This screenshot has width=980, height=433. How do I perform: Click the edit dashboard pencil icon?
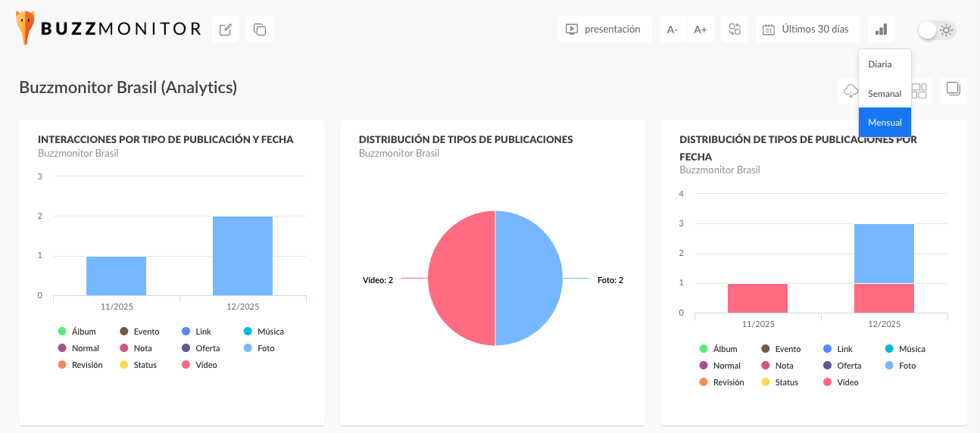[225, 30]
